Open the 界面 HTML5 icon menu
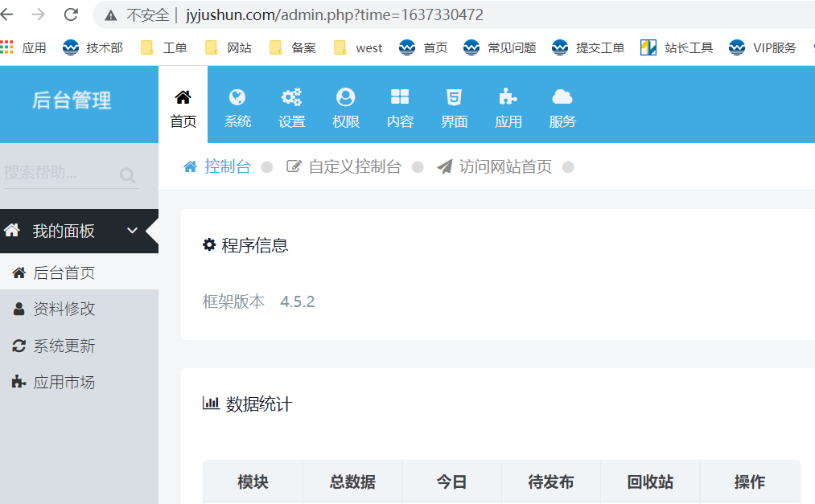 tap(454, 108)
